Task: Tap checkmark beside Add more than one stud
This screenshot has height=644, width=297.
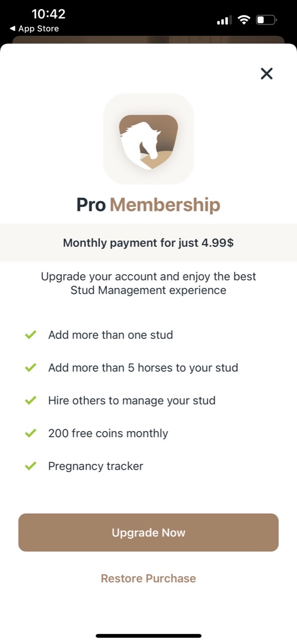Action: click(x=31, y=335)
